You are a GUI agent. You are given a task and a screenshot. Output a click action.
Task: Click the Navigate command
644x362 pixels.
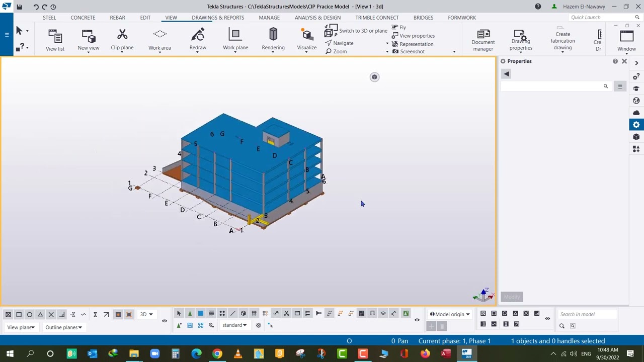tap(340, 43)
